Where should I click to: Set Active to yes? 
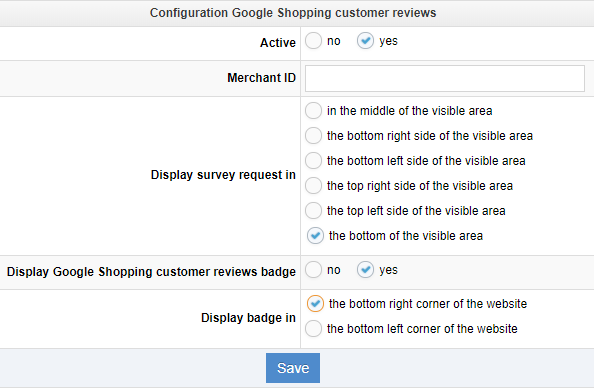(x=365, y=41)
